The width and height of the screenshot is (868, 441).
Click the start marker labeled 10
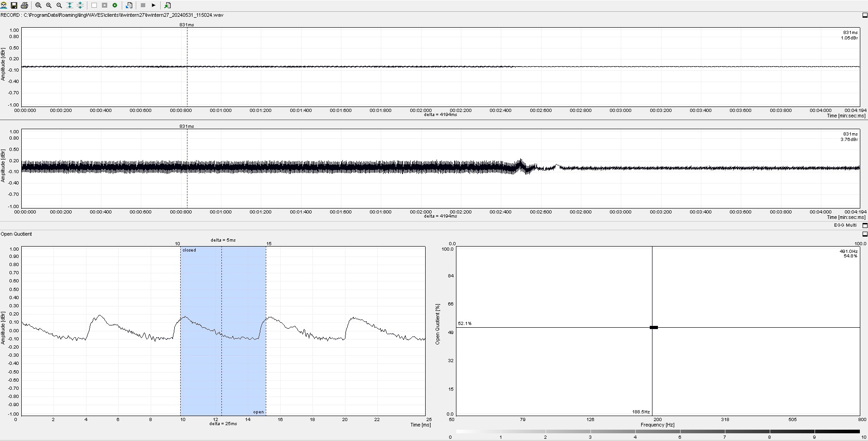click(177, 244)
